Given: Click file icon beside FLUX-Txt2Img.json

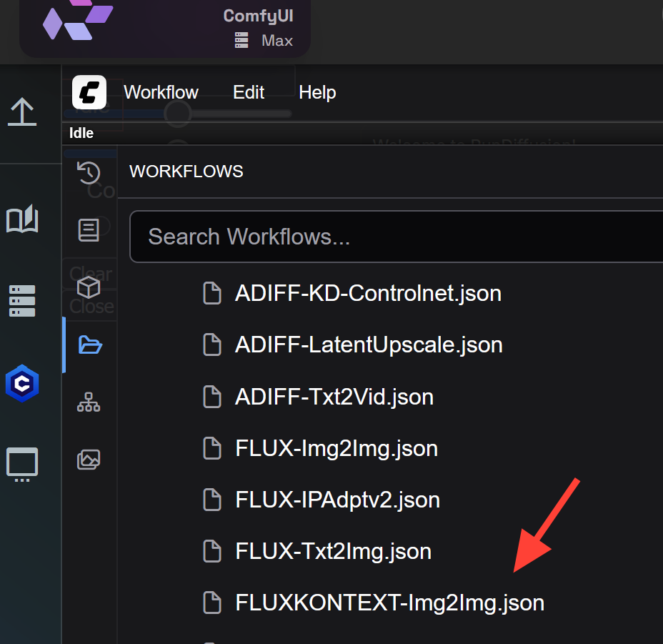Looking at the screenshot, I should click(x=212, y=551).
